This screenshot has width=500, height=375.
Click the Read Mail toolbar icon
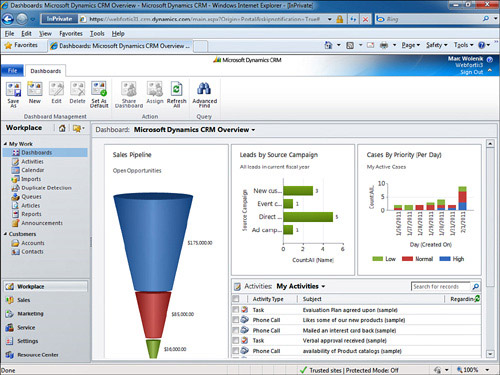click(x=370, y=45)
